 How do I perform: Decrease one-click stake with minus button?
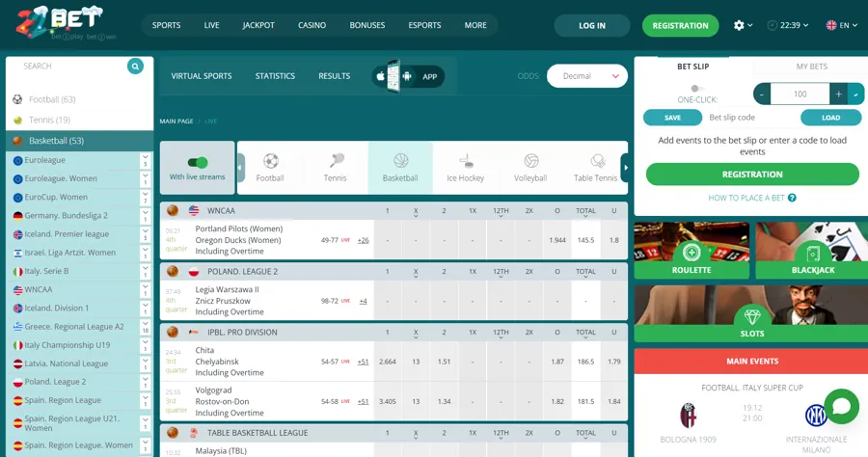[762, 94]
